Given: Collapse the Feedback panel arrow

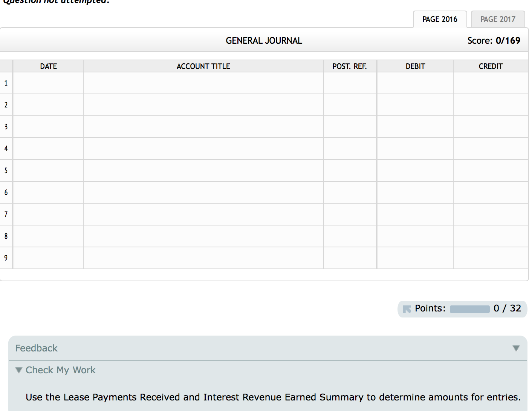Looking at the screenshot, I should (516, 348).
